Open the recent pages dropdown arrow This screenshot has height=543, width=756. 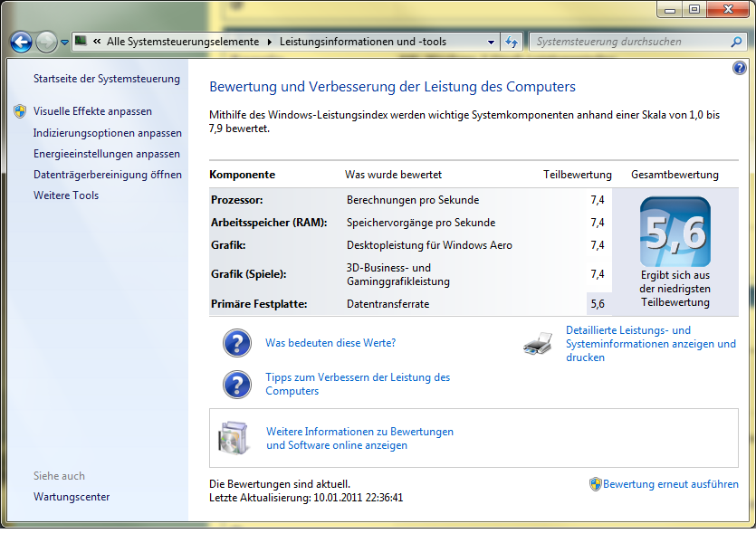(64, 43)
